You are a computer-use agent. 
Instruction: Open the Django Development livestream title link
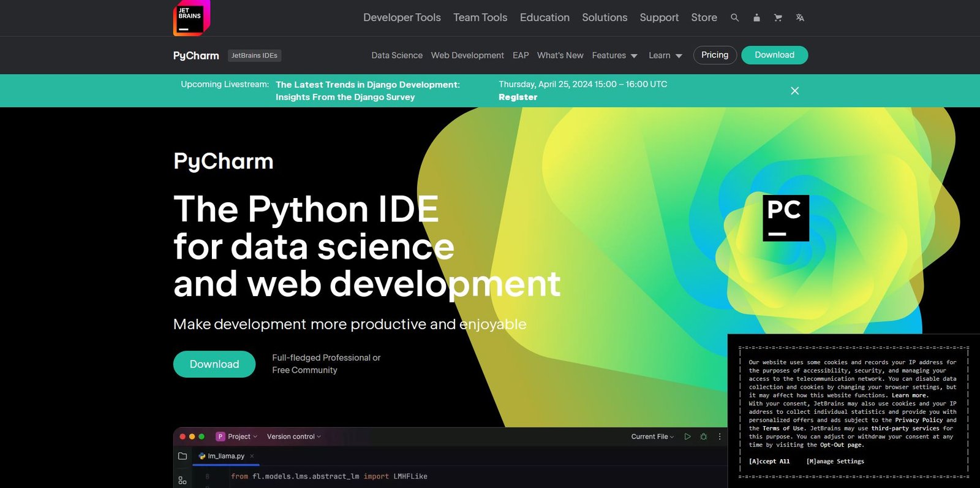coord(367,91)
